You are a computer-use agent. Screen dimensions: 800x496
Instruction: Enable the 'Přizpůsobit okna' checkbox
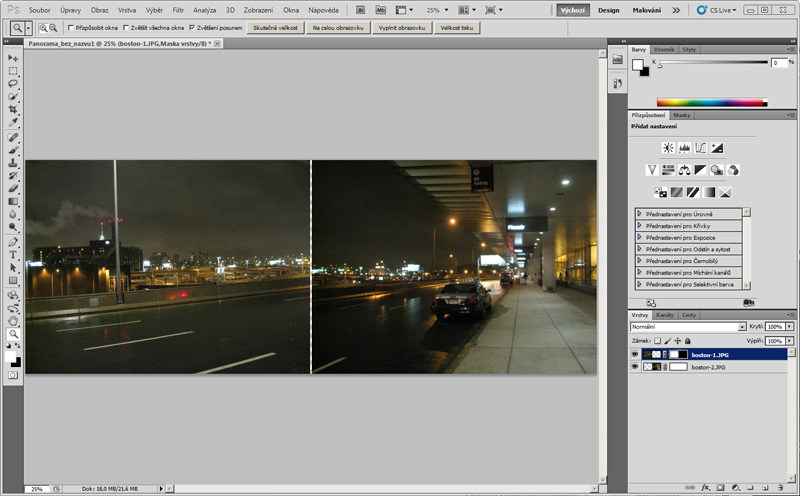coord(70,27)
